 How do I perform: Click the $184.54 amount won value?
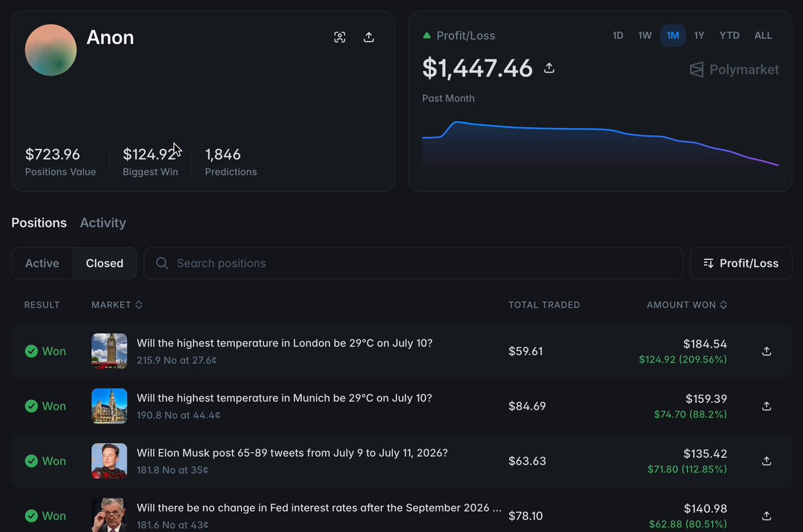[705, 344]
